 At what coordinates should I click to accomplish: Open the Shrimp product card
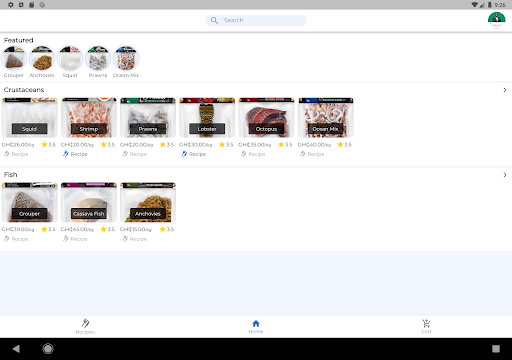[x=89, y=117]
